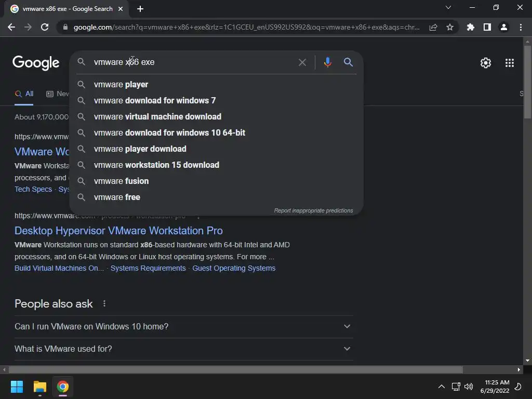Open Guest Operating Systems sitelink

tap(234, 268)
